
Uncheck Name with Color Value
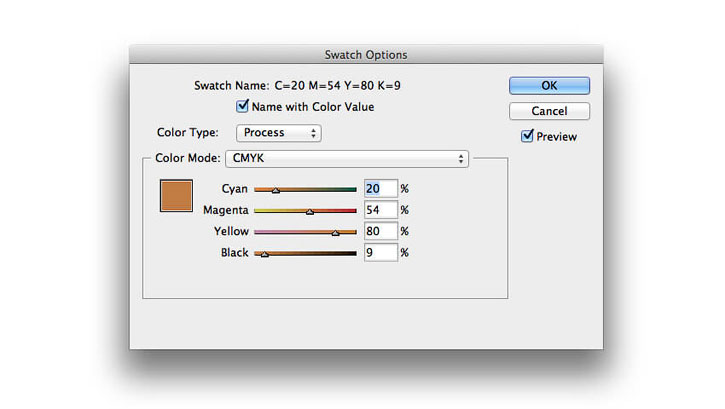pos(242,106)
